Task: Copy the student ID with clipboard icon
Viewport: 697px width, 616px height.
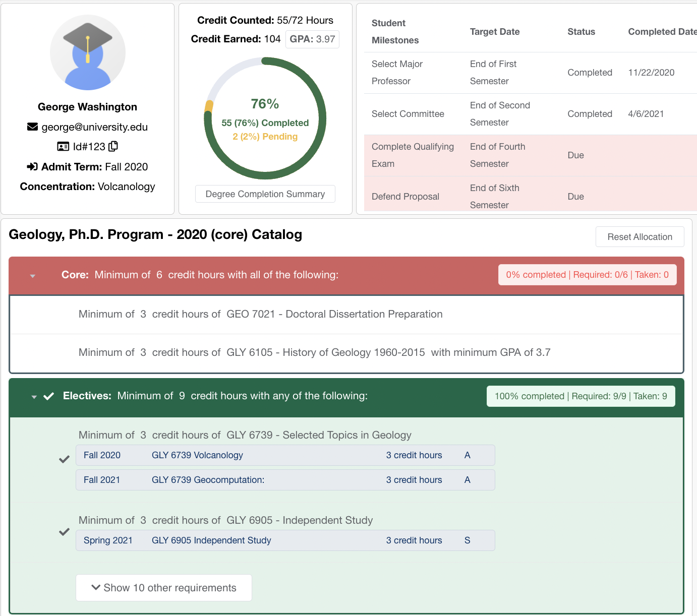Action: point(113,146)
